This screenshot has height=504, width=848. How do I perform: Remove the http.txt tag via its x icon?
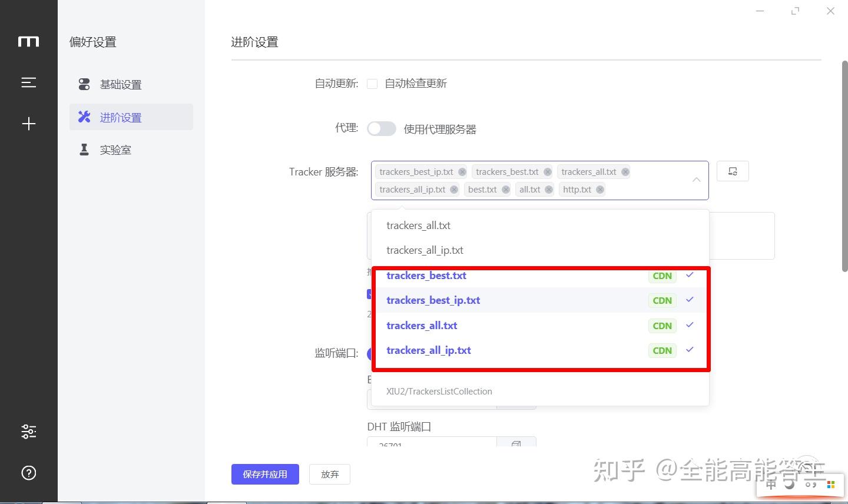point(600,189)
